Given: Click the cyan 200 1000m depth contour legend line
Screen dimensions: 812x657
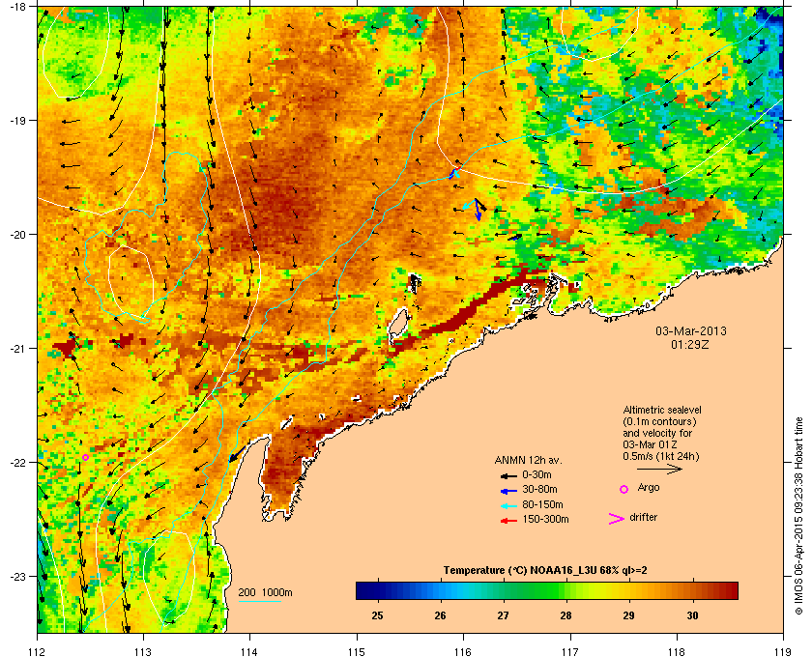Looking at the screenshot, I should (259, 601).
